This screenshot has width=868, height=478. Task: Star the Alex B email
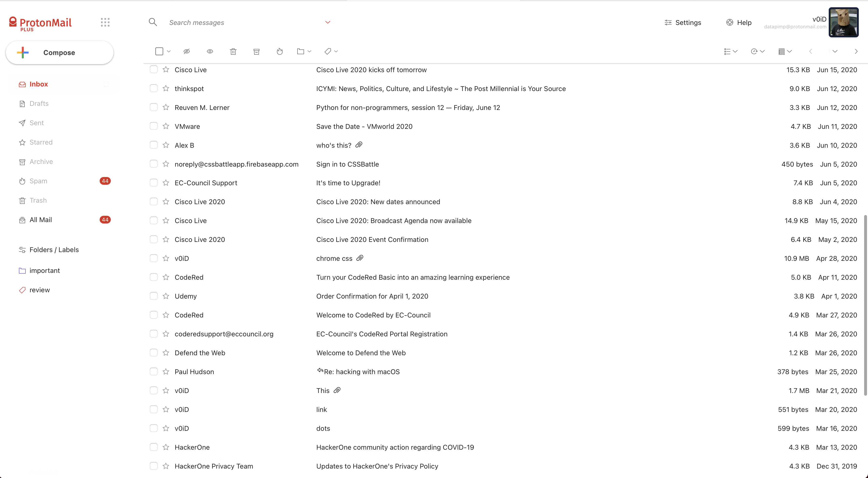pos(166,145)
